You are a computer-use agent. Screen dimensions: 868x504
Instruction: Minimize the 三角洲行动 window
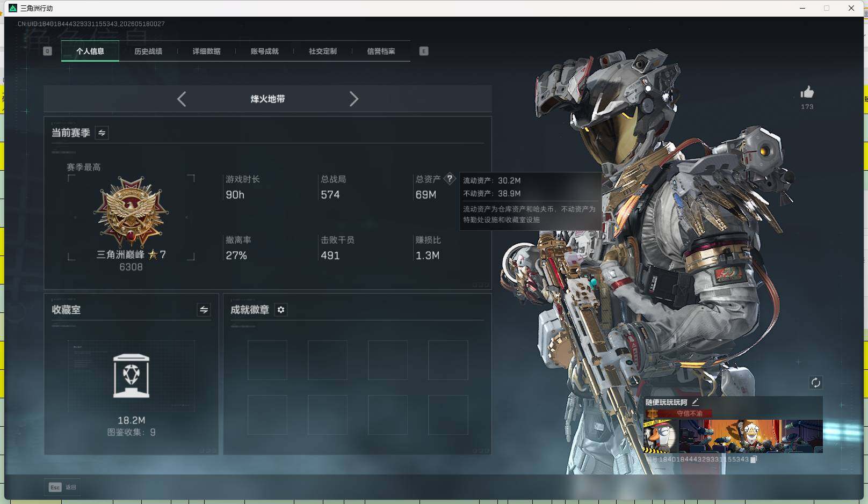(x=802, y=8)
